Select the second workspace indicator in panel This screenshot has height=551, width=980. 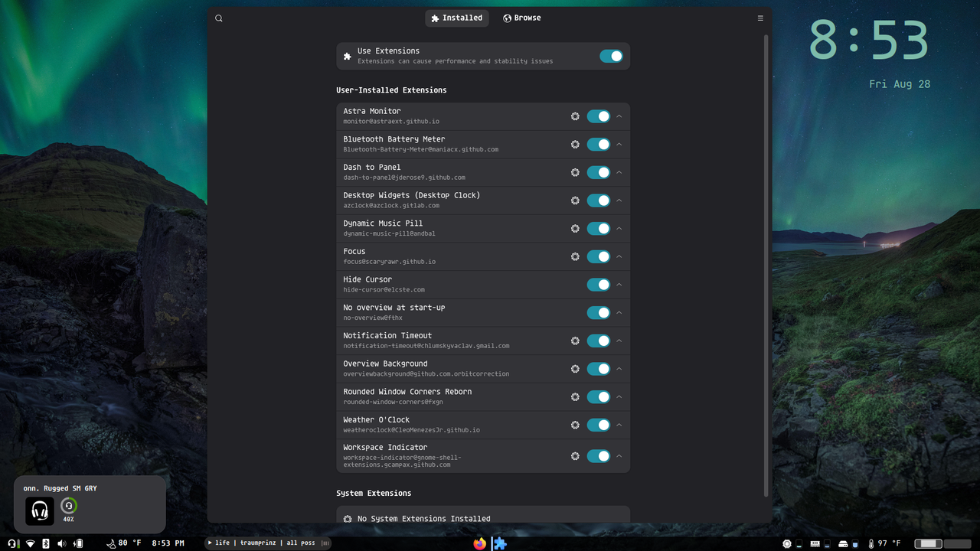pyautogui.click(x=957, y=543)
